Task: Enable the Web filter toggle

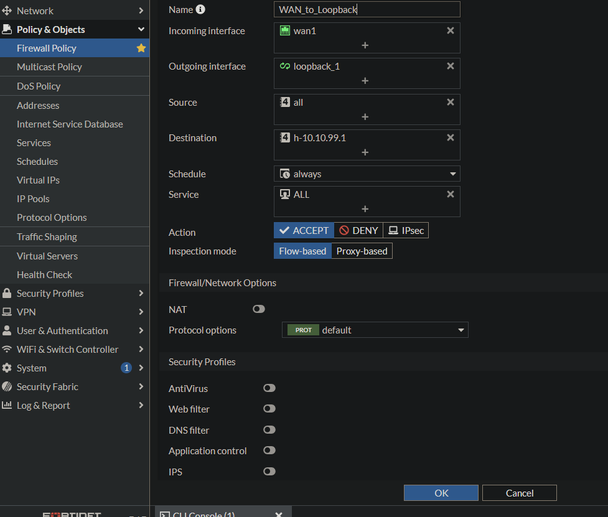Action: 269,409
